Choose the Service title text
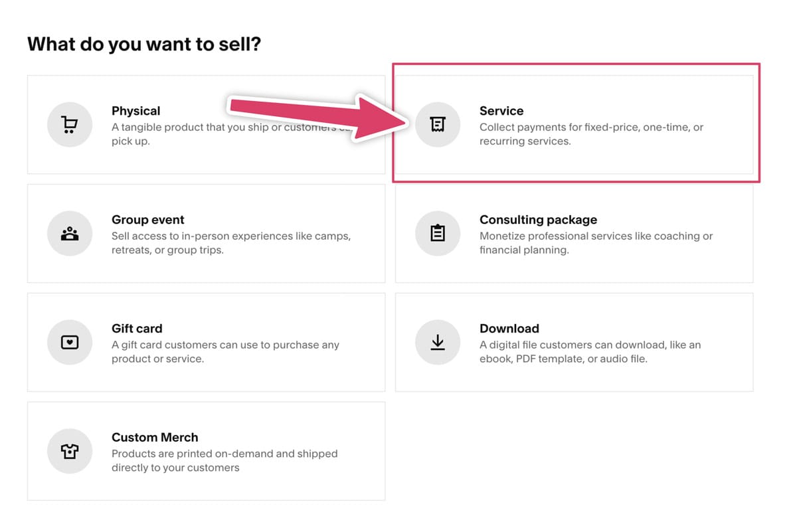Image resolution: width=797 pixels, height=532 pixels. [501, 111]
